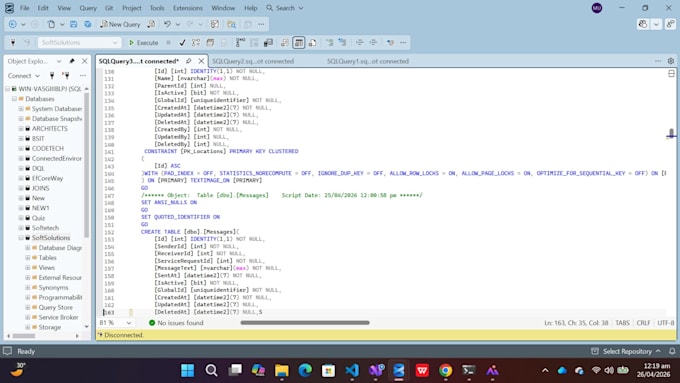The height and width of the screenshot is (383, 680).
Task: Toggle Include Live Query Statistics
Action: 254,43
